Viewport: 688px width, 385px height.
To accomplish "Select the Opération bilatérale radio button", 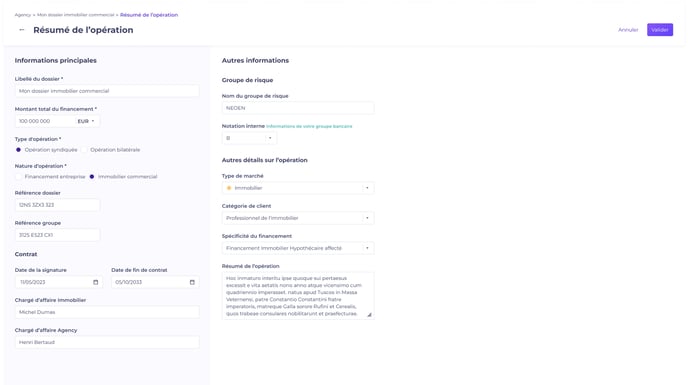I will pyautogui.click(x=84, y=150).
